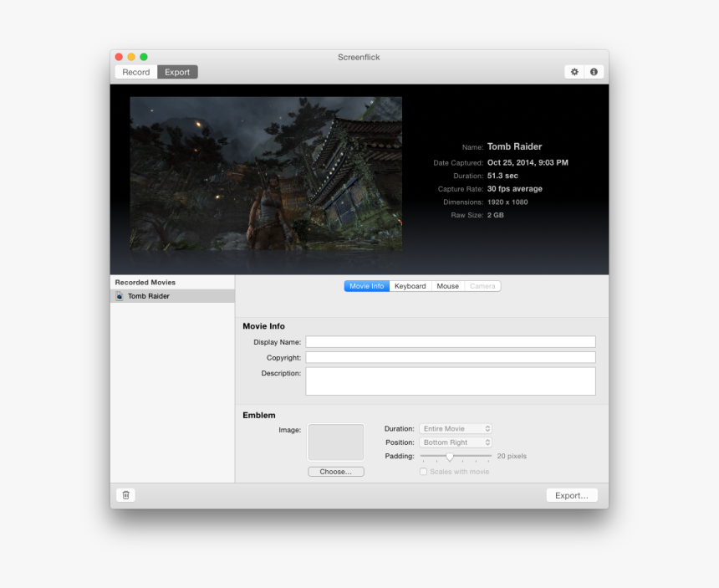This screenshot has height=588, width=719.
Task: Click the Emblem image well
Action: point(336,442)
